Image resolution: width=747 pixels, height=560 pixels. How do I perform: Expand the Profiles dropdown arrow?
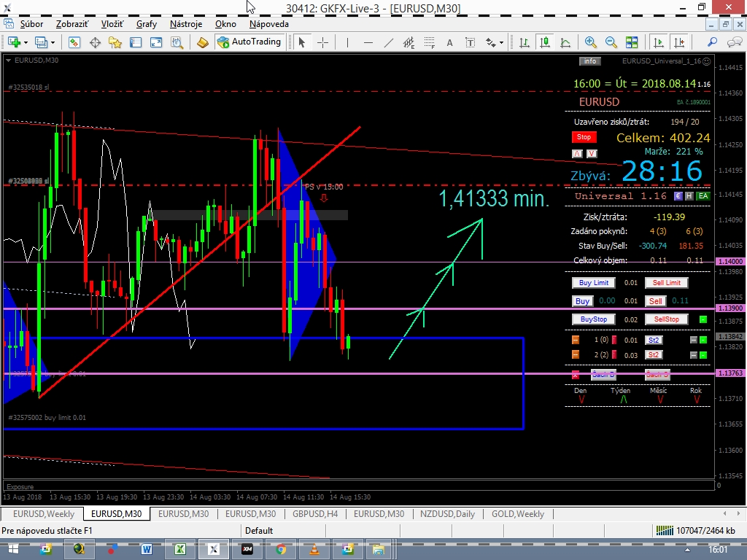[53, 42]
